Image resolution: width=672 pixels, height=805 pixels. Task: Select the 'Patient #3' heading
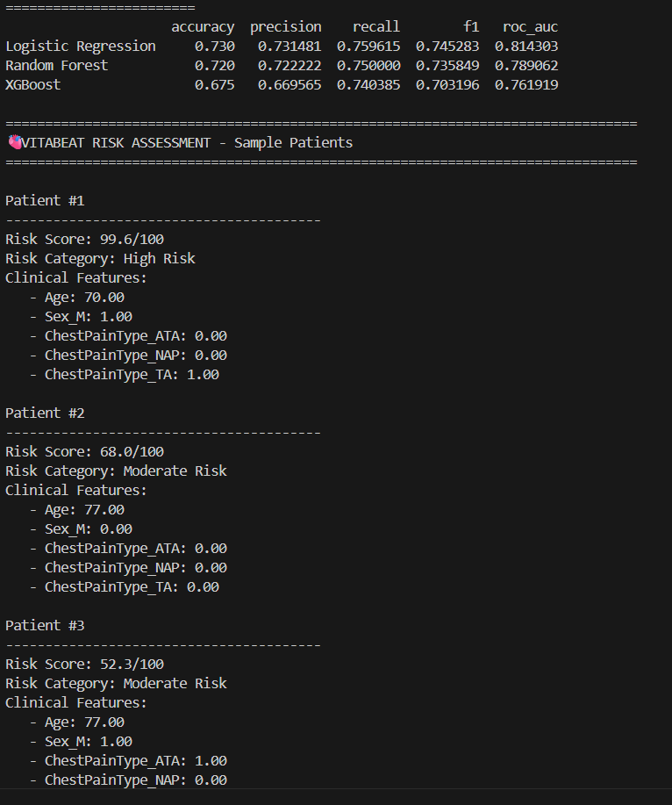[45, 626]
